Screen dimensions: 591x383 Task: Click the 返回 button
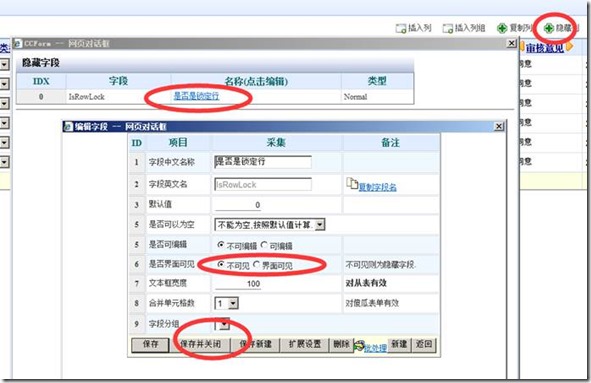(424, 344)
